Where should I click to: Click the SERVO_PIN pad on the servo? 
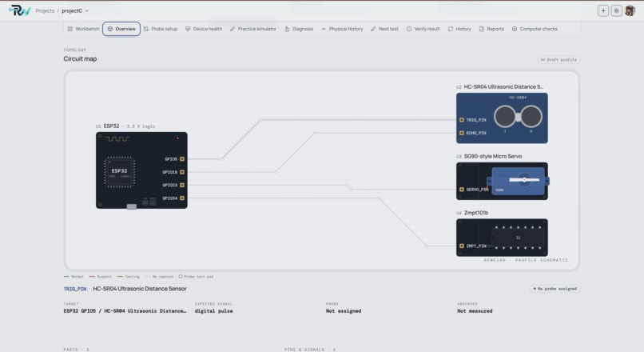point(462,190)
